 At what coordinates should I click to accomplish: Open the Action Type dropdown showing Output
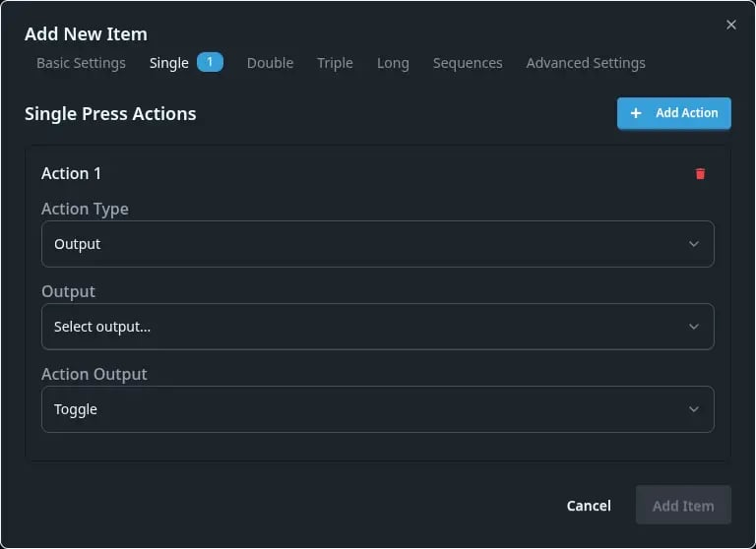click(378, 244)
